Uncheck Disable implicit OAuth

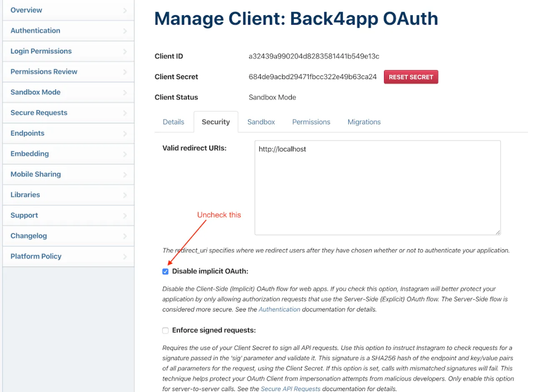165,271
